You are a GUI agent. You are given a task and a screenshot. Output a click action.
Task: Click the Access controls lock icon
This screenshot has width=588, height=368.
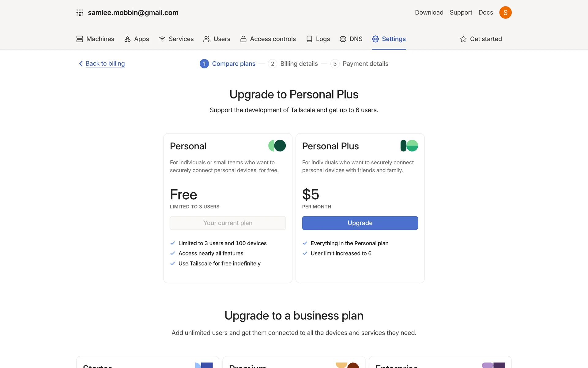243,39
